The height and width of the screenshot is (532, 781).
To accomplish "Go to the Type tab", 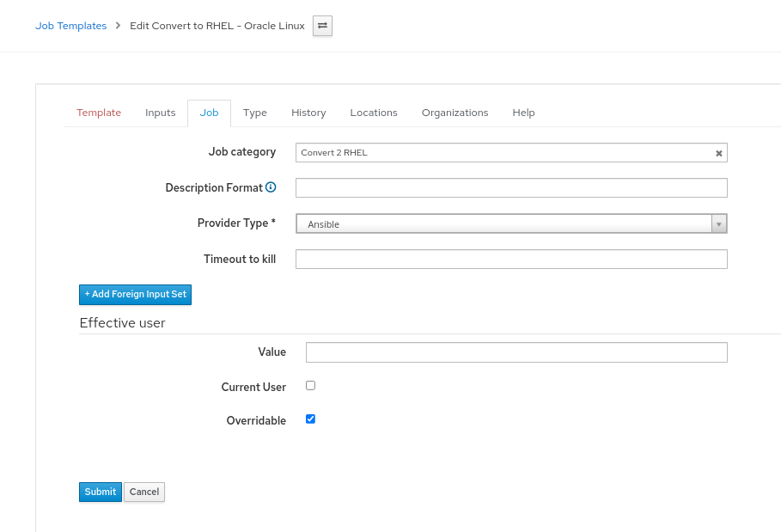I will 255,113.
